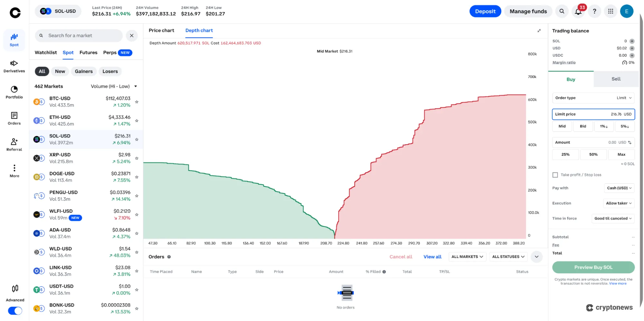Set amount using the 50% preset
This screenshot has height=321, width=644.
pos(593,154)
